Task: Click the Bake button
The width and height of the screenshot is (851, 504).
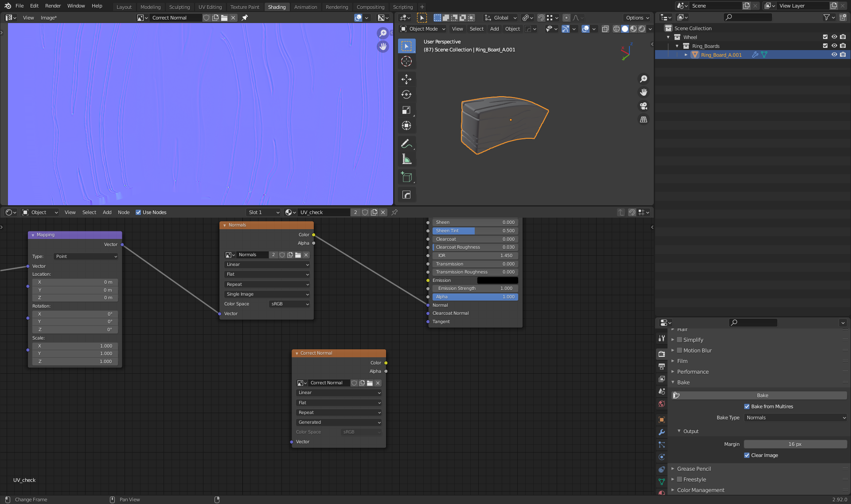Action: click(x=762, y=395)
